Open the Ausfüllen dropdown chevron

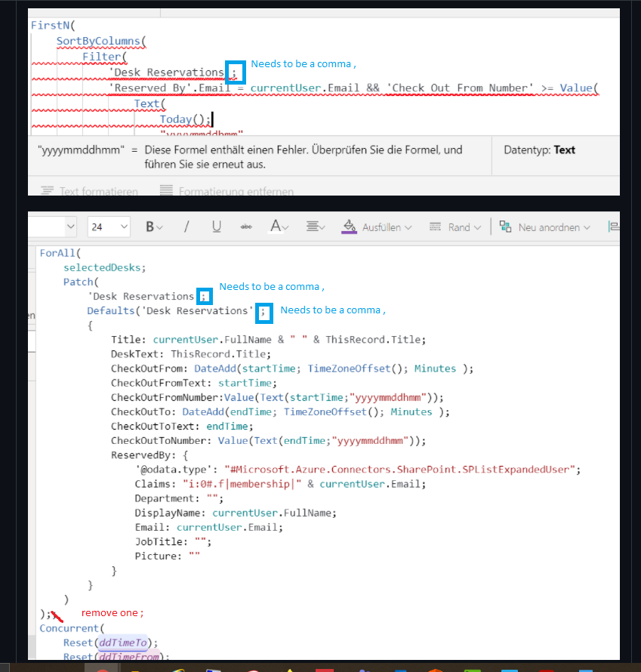(x=408, y=227)
